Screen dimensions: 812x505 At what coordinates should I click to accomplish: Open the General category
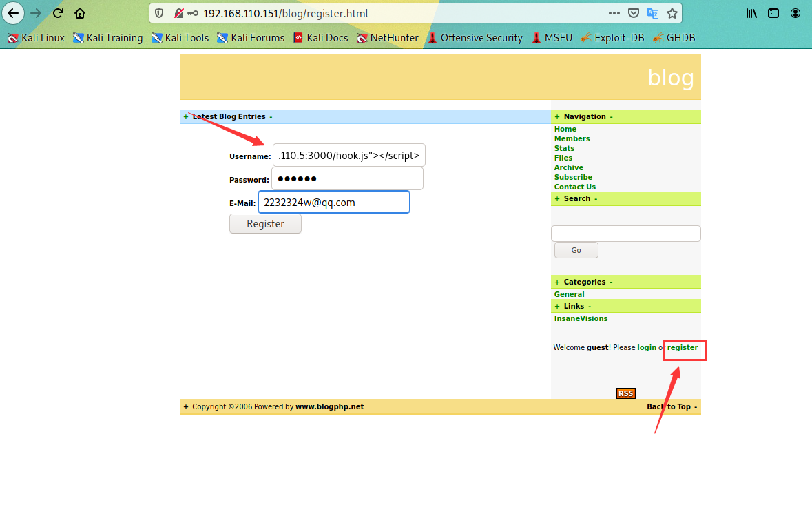tap(569, 294)
